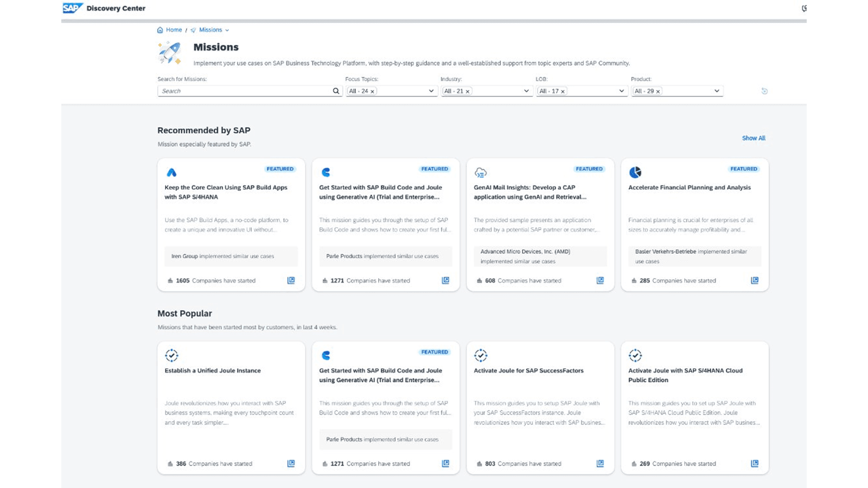Click '386 Companies have started' text
Screen dimensions: 868x488
pos(214,464)
